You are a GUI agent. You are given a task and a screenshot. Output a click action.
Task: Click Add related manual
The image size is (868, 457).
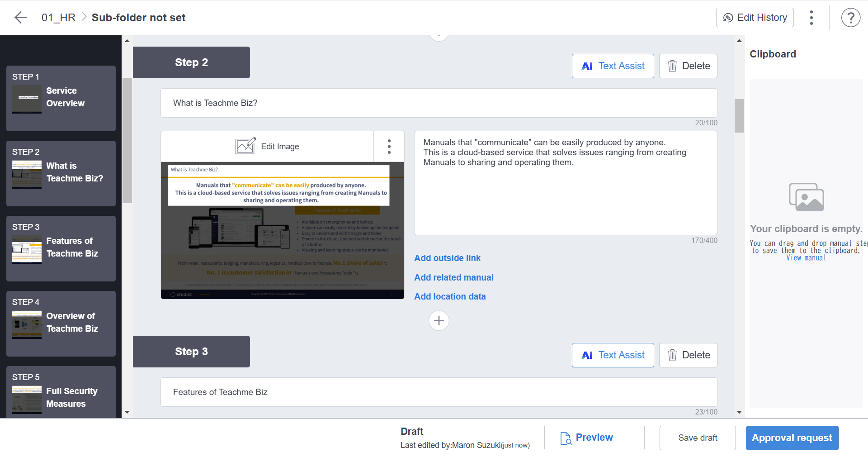[453, 277]
